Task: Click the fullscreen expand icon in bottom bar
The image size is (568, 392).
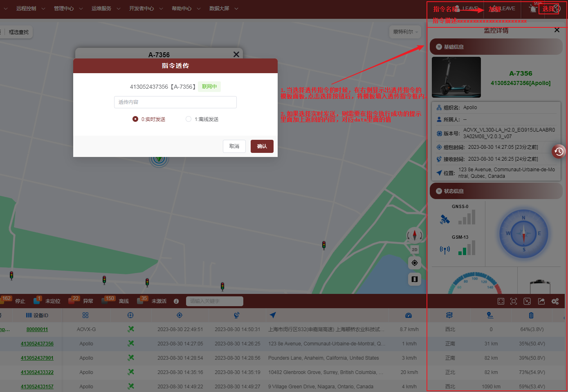Action: [x=501, y=301]
